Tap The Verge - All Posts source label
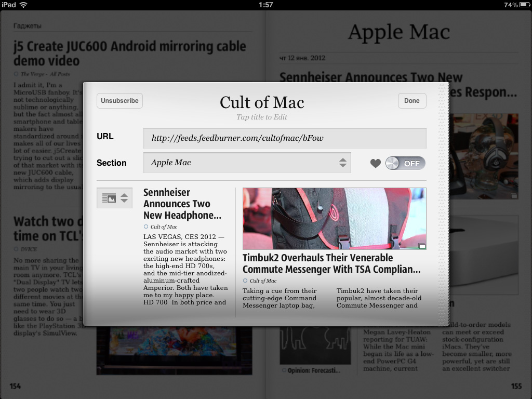 [45, 74]
